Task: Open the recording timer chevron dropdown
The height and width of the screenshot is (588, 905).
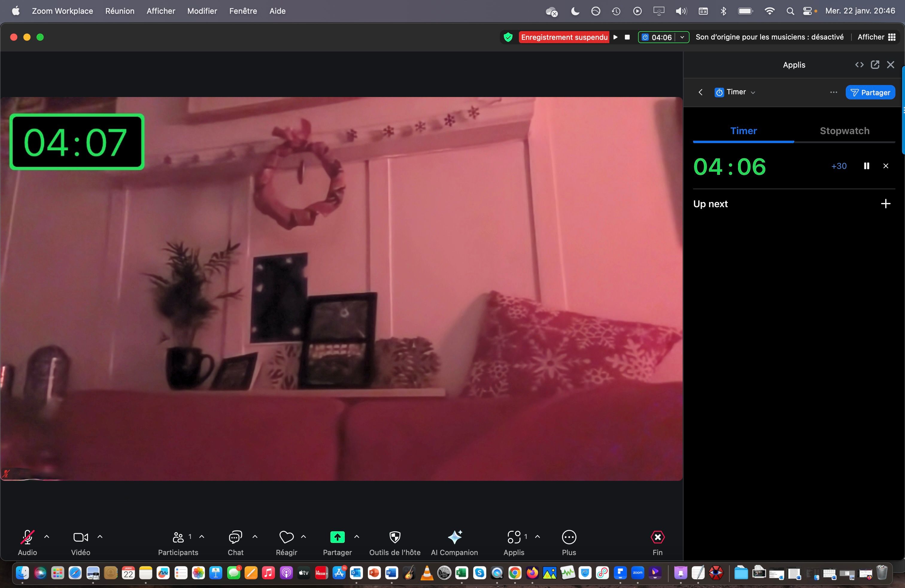Action: tap(682, 37)
